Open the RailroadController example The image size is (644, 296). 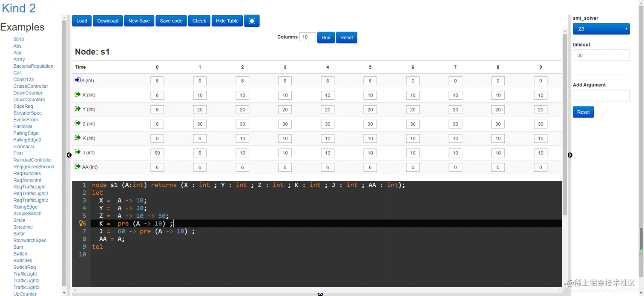pyautogui.click(x=33, y=160)
